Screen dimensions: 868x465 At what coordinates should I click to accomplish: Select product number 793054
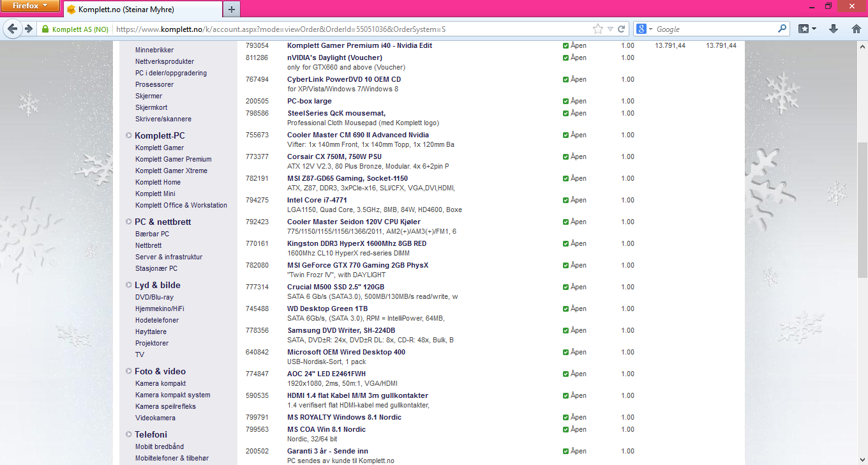(257, 45)
